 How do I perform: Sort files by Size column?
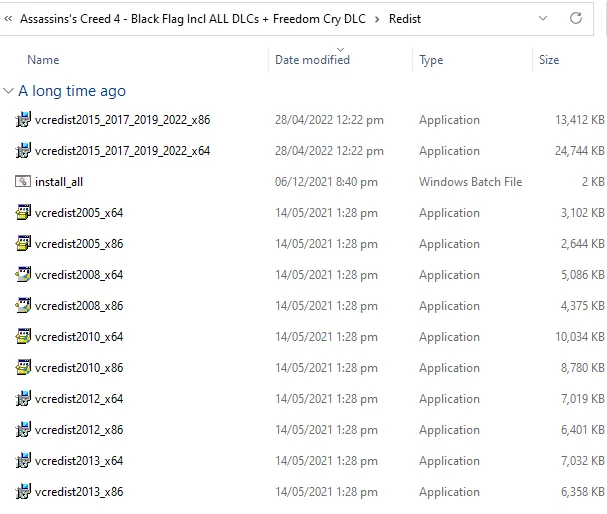[x=549, y=60]
